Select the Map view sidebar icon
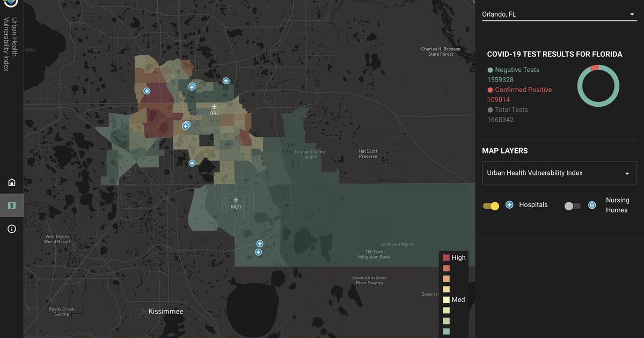The width and height of the screenshot is (644, 338). pos(12,205)
